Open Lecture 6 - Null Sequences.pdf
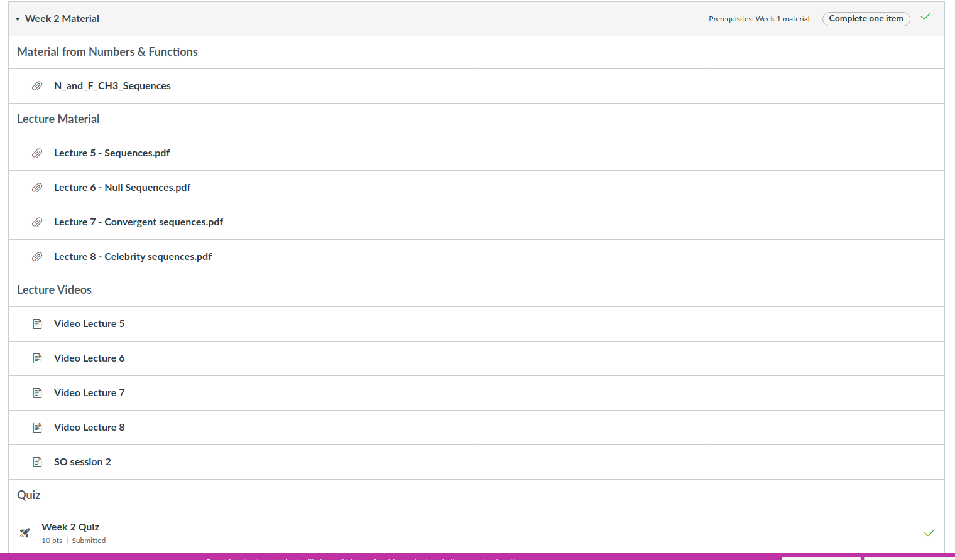 (x=122, y=188)
